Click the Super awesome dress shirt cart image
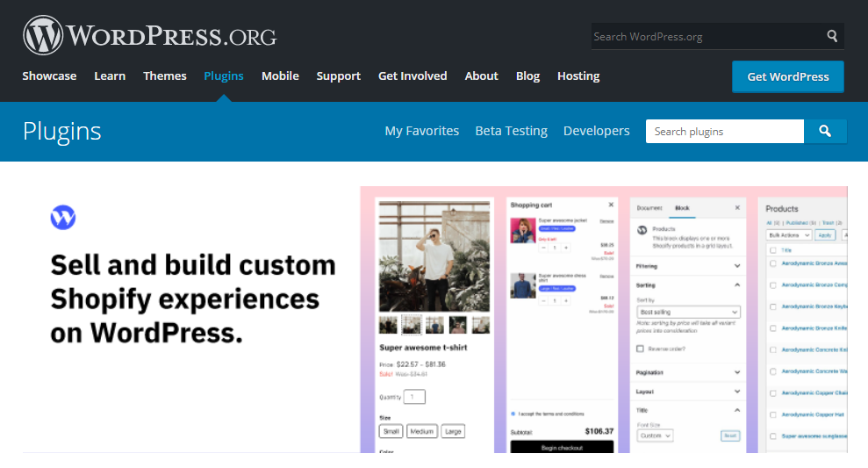The image size is (868, 468). coord(522,285)
